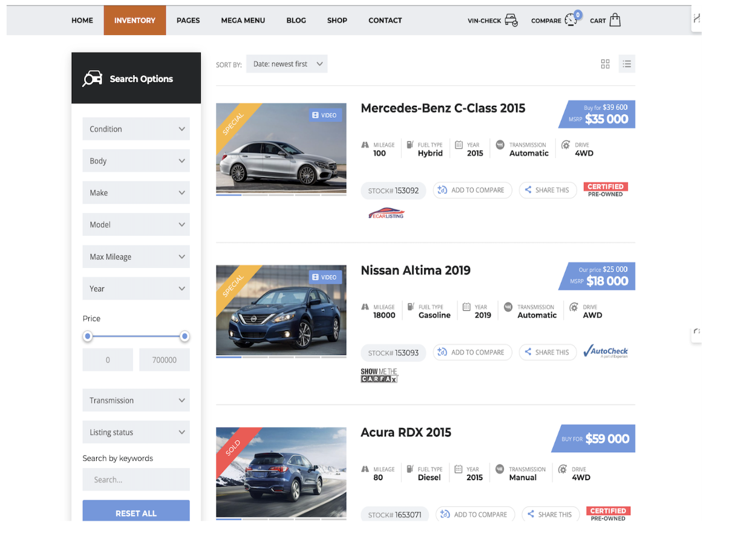The width and height of the screenshot is (755, 560).
Task: Click Acura RDX drive gear icon
Action: 563,469
